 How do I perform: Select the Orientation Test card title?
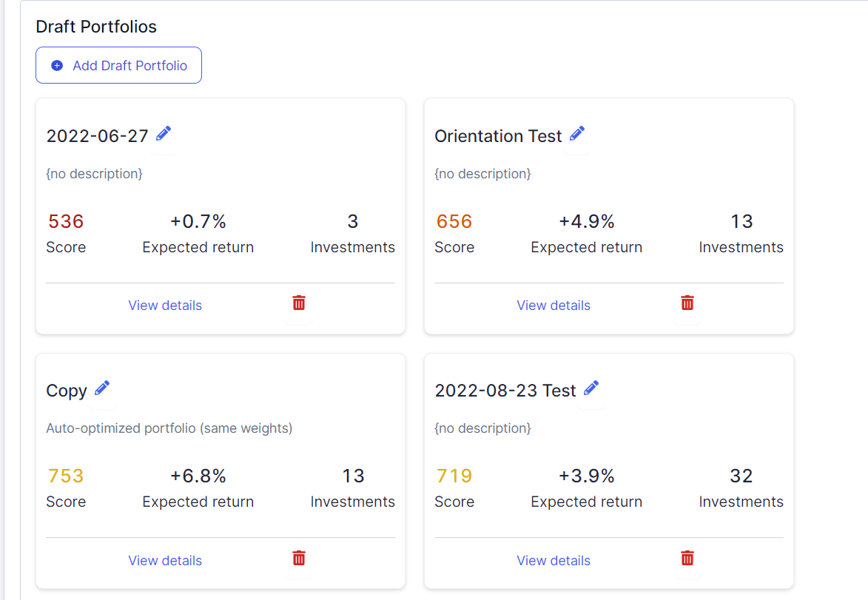[498, 136]
